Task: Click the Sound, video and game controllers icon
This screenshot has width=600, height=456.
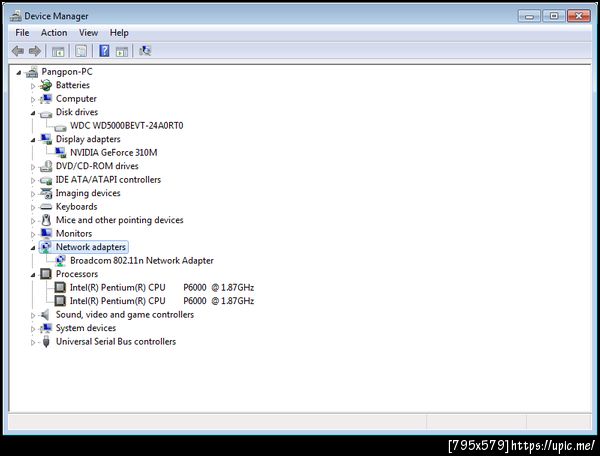Action: (46, 314)
